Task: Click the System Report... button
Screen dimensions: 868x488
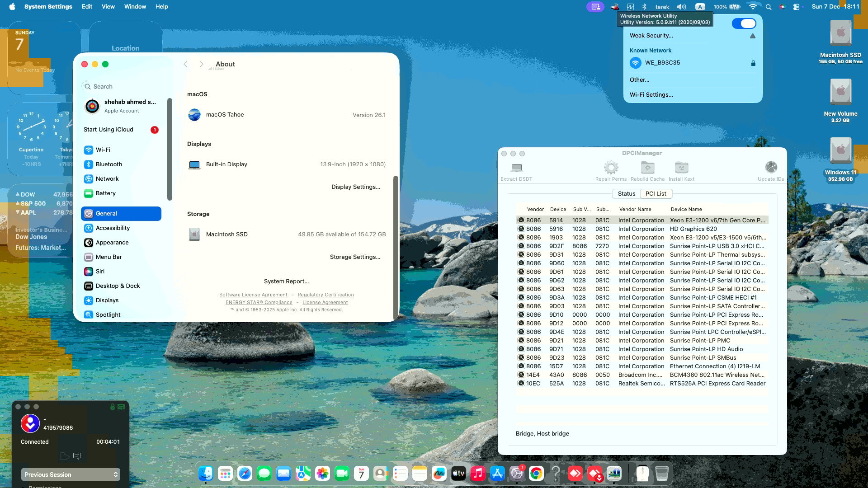Action: tap(286, 281)
